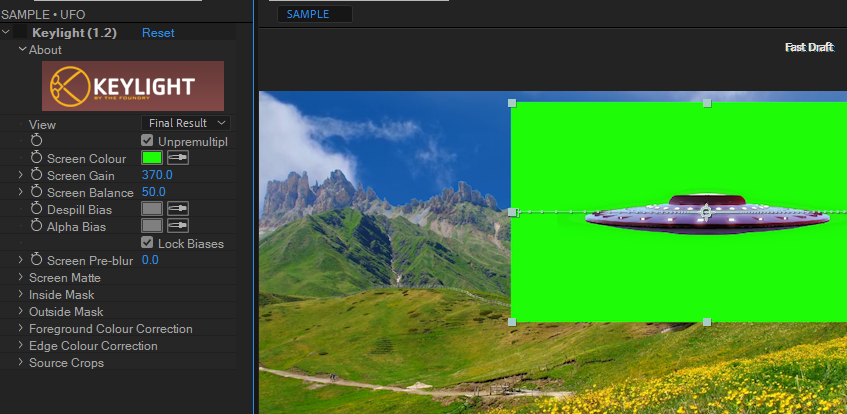The height and width of the screenshot is (414, 847).
Task: Expand the Inside Mask group
Action: tap(21, 294)
